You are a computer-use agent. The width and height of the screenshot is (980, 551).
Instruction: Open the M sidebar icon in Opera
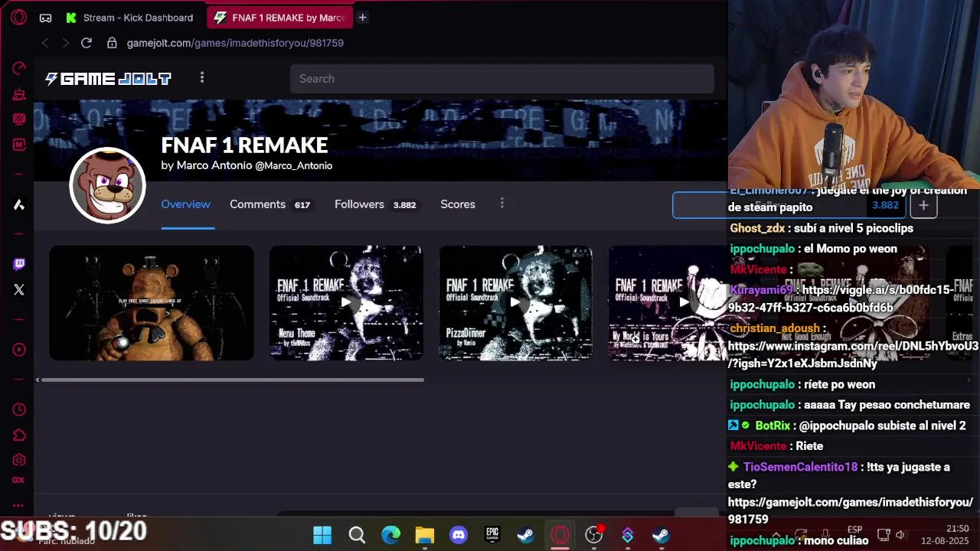[x=19, y=144]
